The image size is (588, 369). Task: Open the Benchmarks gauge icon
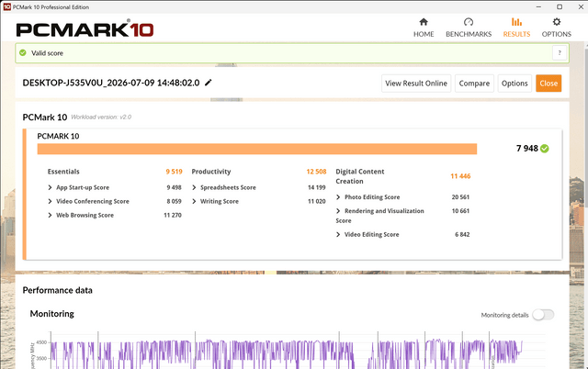click(x=469, y=22)
